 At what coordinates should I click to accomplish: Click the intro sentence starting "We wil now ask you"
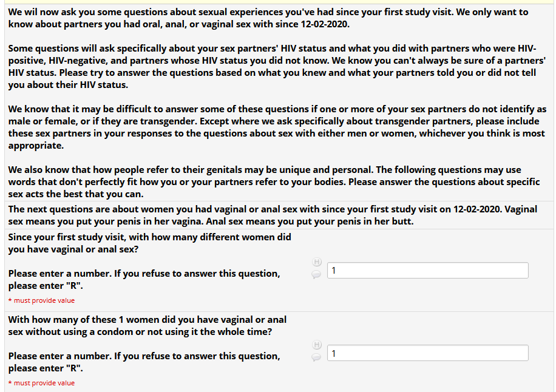pyautogui.click(x=268, y=18)
